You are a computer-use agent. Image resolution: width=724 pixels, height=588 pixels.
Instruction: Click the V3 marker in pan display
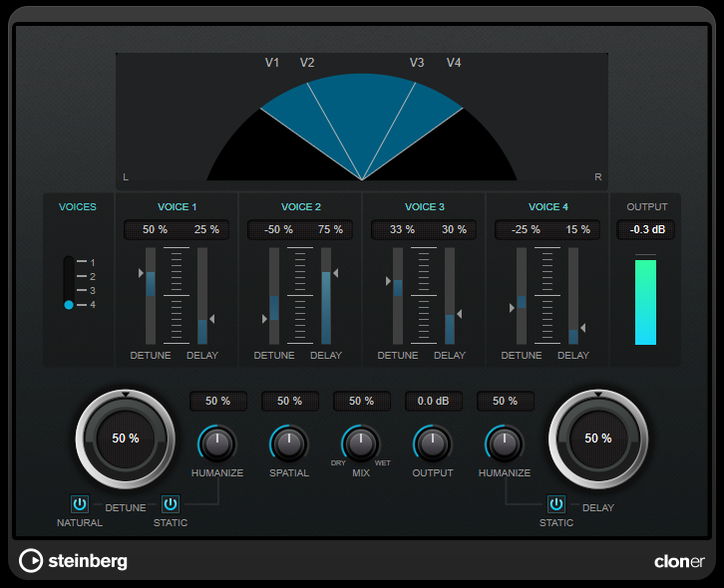[x=417, y=63]
